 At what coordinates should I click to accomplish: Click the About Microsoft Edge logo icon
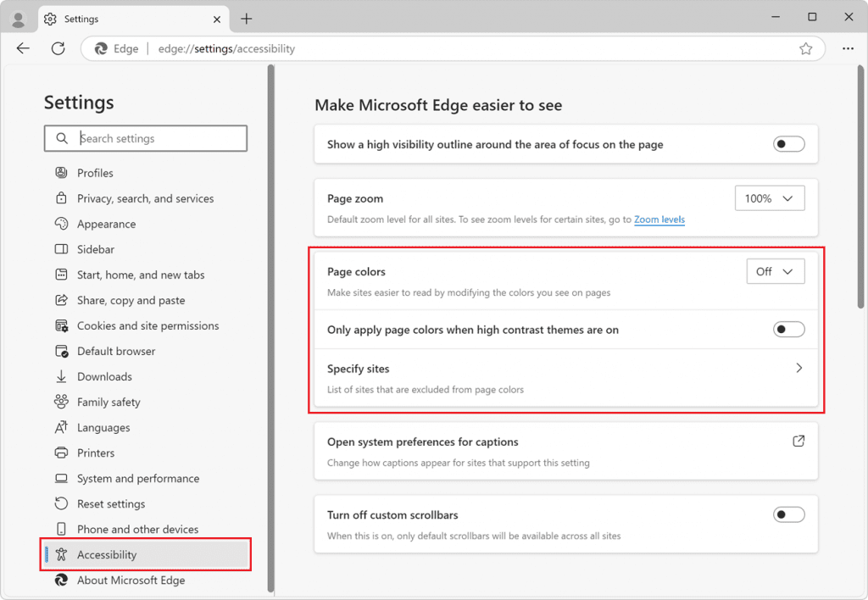[61, 580]
